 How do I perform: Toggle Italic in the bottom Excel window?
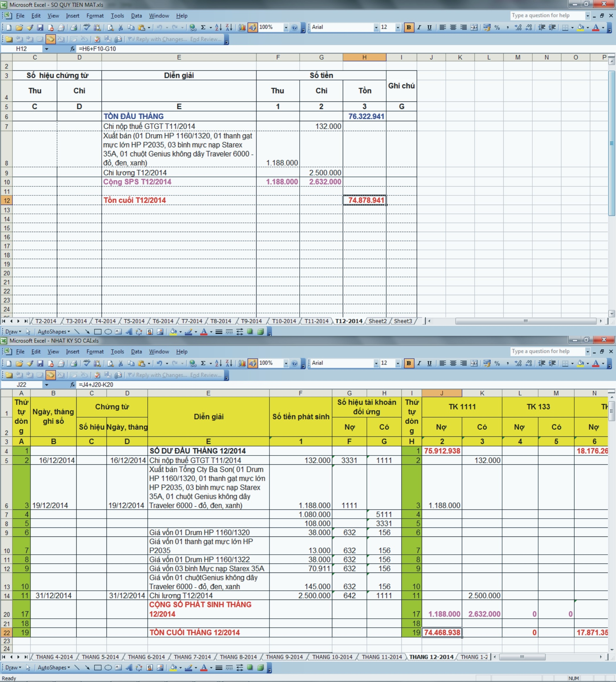(419, 363)
